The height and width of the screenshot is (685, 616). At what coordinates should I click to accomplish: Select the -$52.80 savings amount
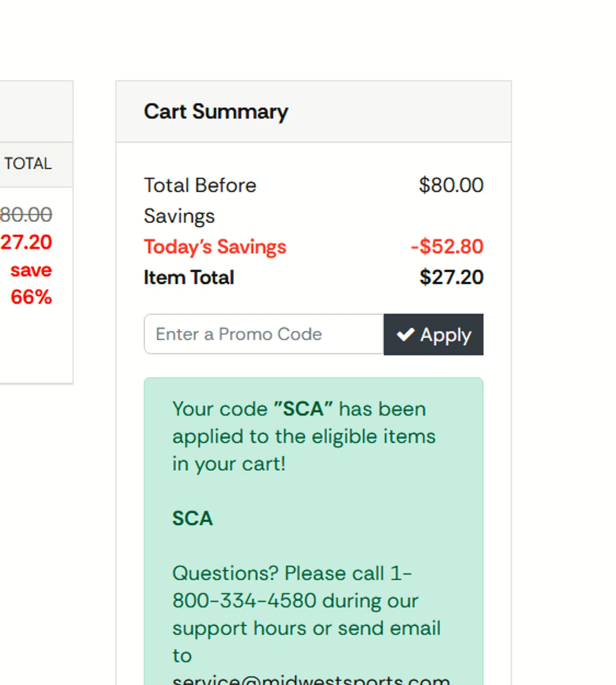tap(447, 247)
